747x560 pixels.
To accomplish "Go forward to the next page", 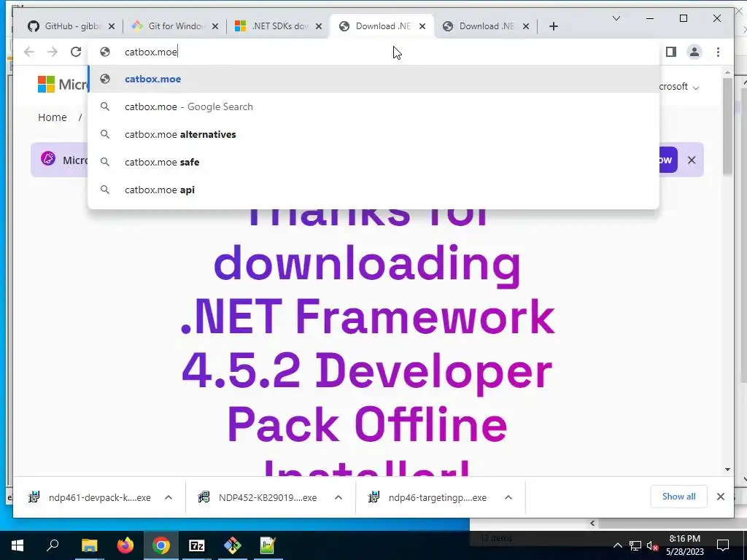I will pos(53,52).
